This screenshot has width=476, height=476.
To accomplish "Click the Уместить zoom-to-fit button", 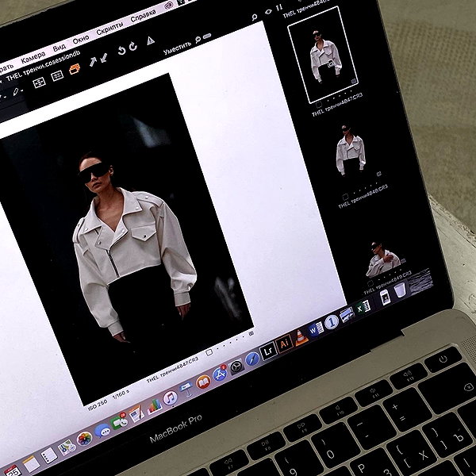I will tap(177, 48).
